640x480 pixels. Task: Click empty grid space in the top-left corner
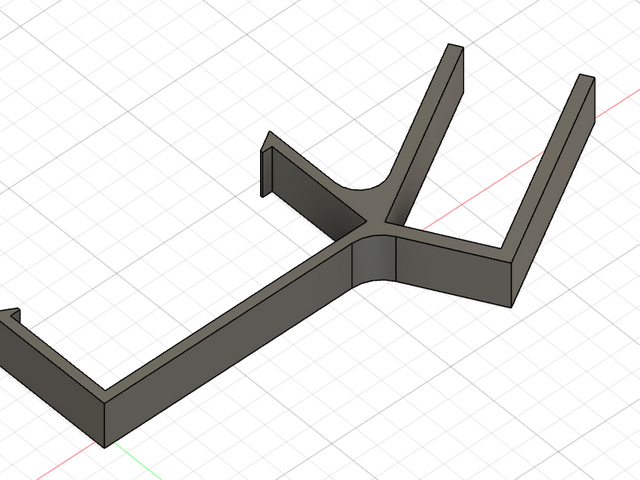pyautogui.click(x=60, y=50)
